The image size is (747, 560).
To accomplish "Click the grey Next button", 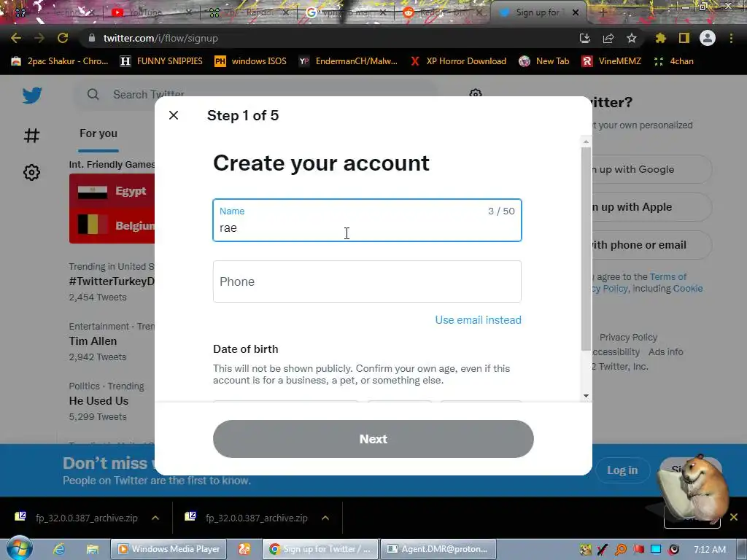I will (373, 439).
